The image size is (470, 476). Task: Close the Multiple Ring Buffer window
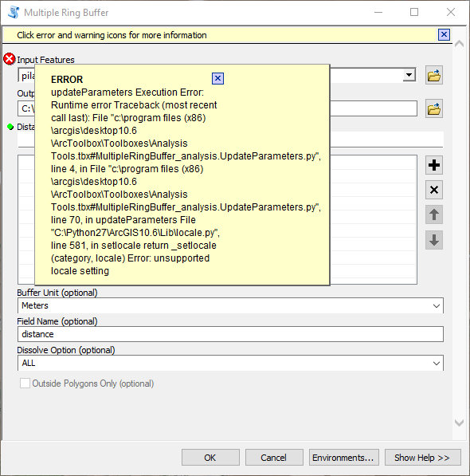(451, 13)
